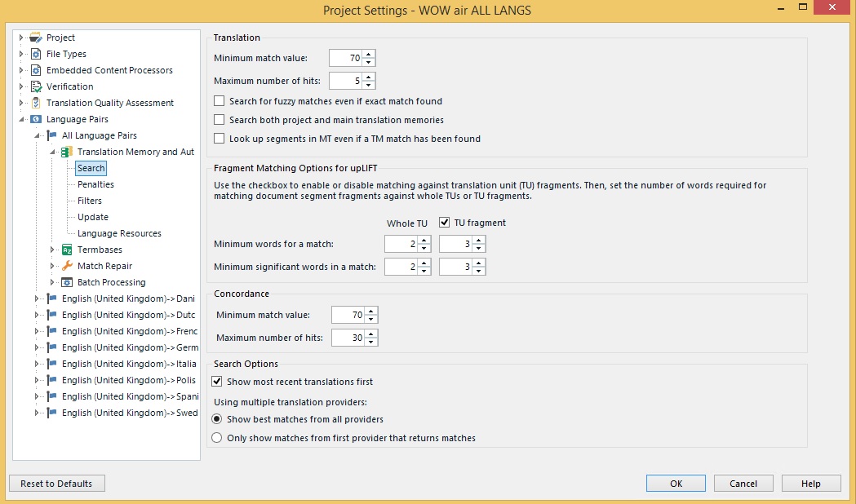Expand Embedded Content Processors node

click(20, 70)
